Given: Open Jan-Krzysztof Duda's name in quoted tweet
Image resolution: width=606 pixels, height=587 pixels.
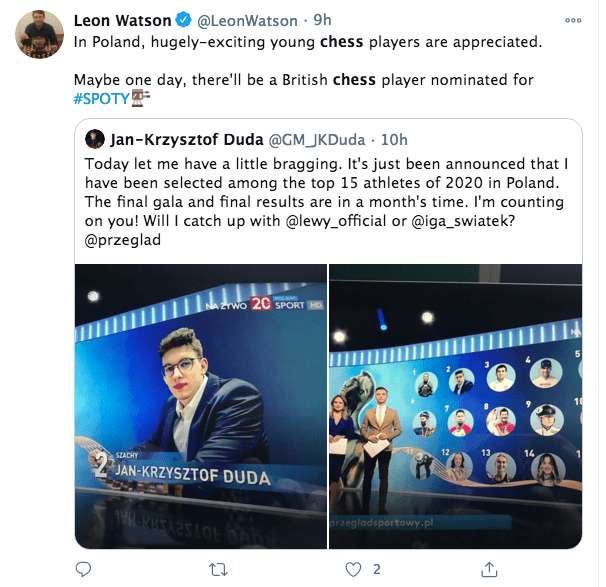Looking at the screenshot, I should pyautogui.click(x=187, y=140).
